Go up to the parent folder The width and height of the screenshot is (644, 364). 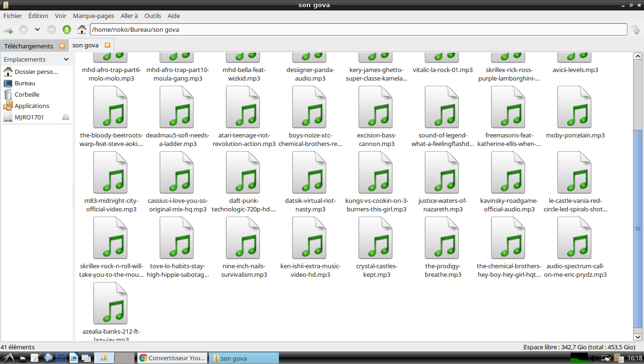click(67, 29)
